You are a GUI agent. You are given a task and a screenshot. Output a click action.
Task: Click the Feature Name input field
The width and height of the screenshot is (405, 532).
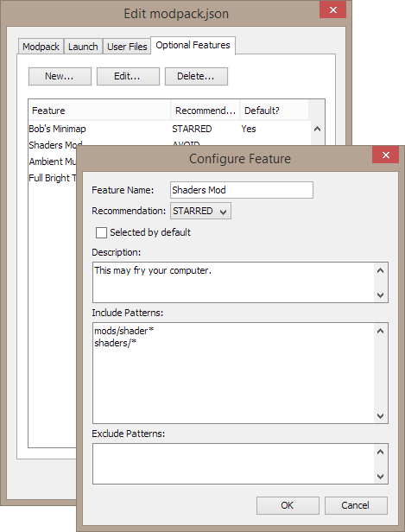(242, 190)
